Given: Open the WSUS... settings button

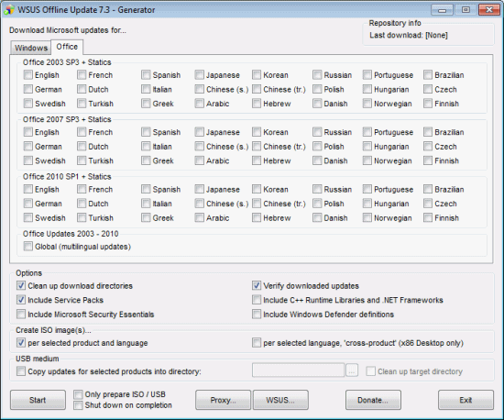Looking at the screenshot, I should click(x=280, y=400).
